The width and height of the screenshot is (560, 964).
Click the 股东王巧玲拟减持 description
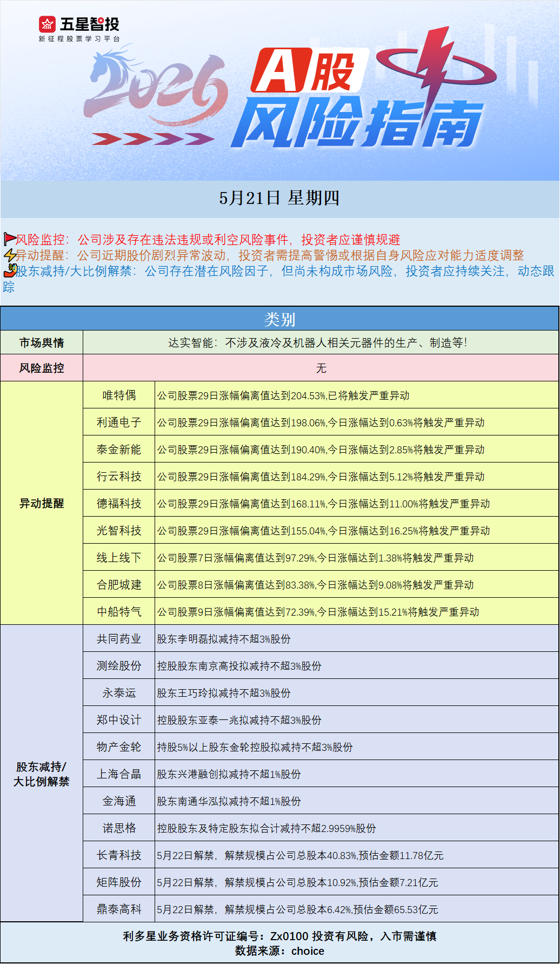click(224, 693)
